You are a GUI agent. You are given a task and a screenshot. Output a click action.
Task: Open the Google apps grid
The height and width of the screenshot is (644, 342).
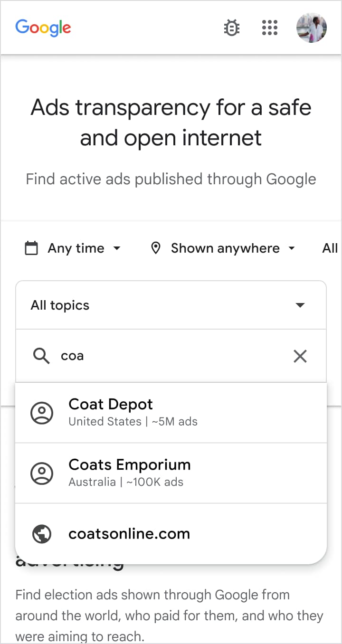[270, 28]
